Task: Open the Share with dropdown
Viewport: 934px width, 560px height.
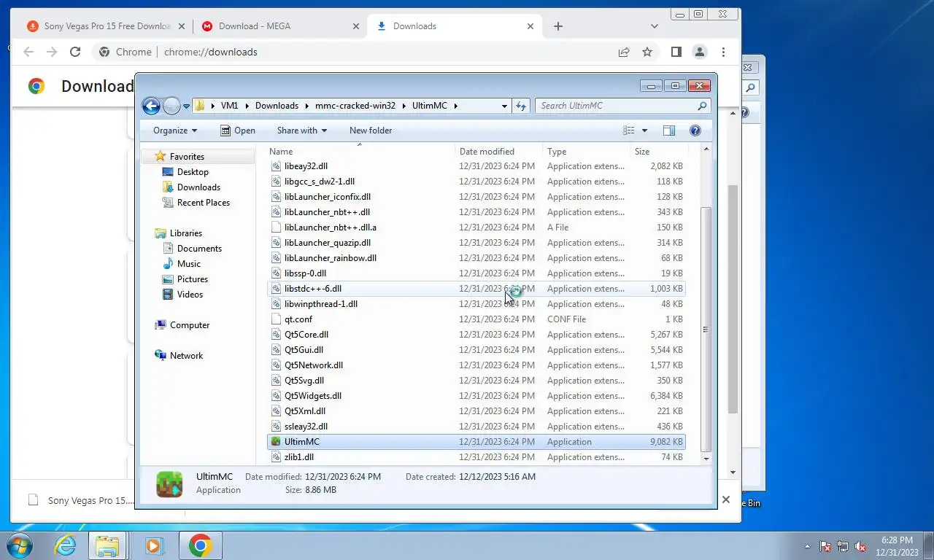Action: tap(302, 131)
